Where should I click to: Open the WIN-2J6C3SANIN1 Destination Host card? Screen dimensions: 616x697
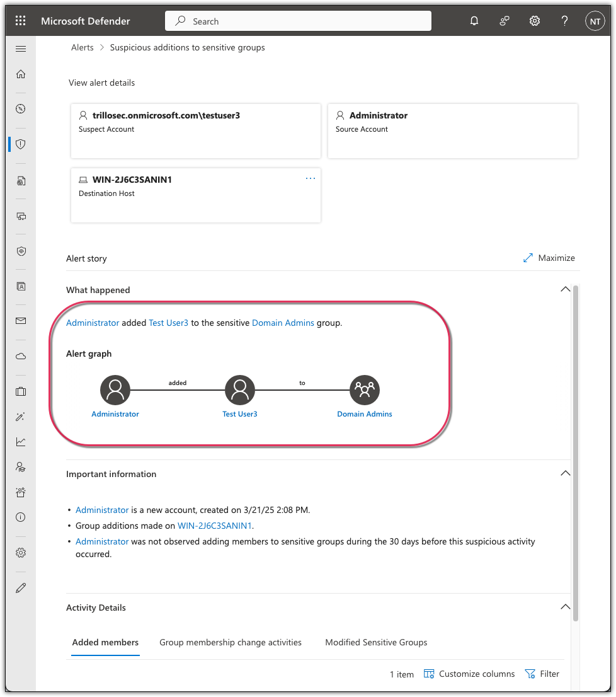pyautogui.click(x=196, y=195)
